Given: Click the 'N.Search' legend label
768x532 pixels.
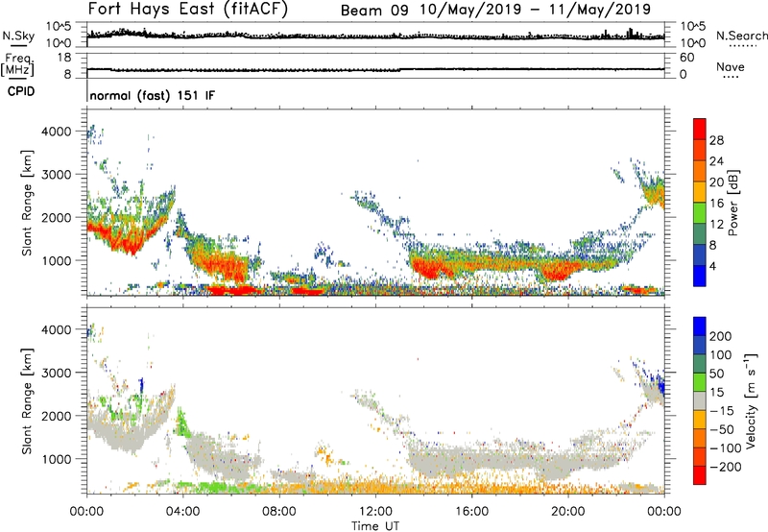Looking at the screenshot, I should 742,36.
